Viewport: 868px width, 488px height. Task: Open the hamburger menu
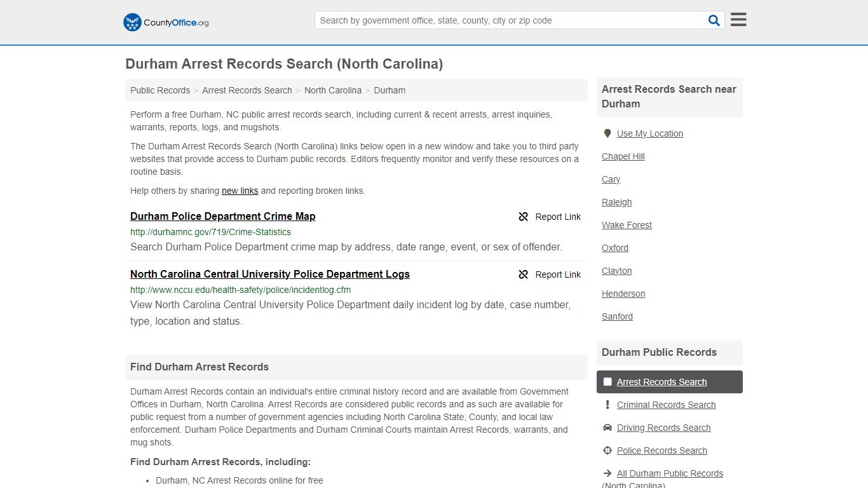coord(738,20)
